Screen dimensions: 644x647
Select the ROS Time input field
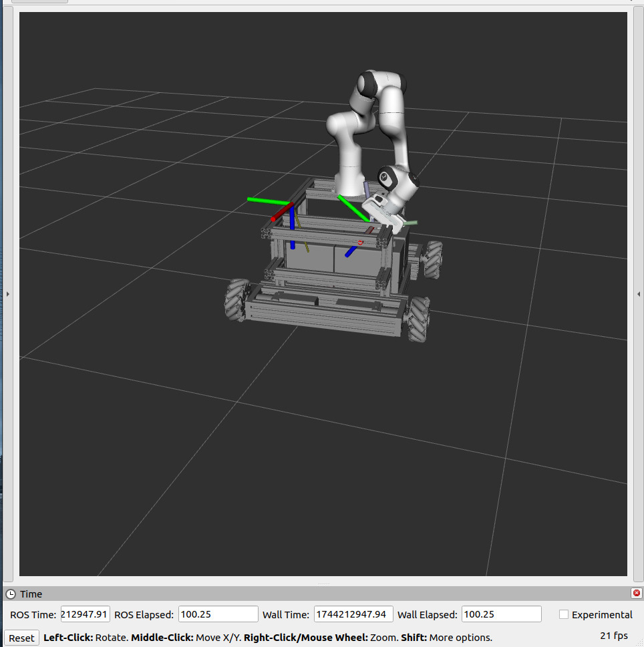85,614
